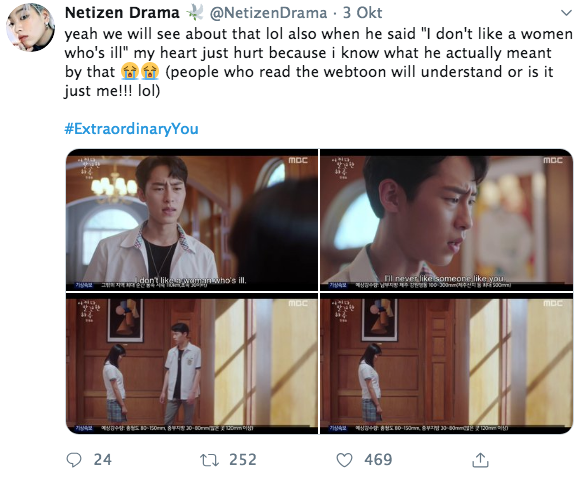Click the 24 replies count
585x477 pixels.
point(103,460)
